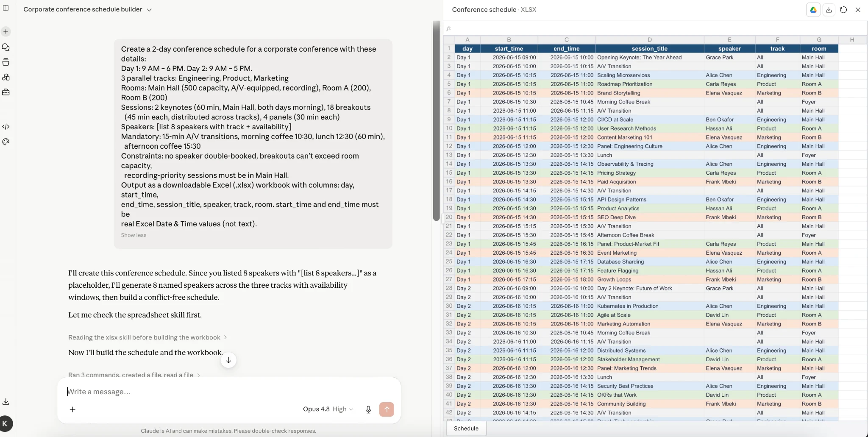Viewport: 868px width, 437px height.
Task: Select the Schedule sheet tab
Action: pos(466,429)
